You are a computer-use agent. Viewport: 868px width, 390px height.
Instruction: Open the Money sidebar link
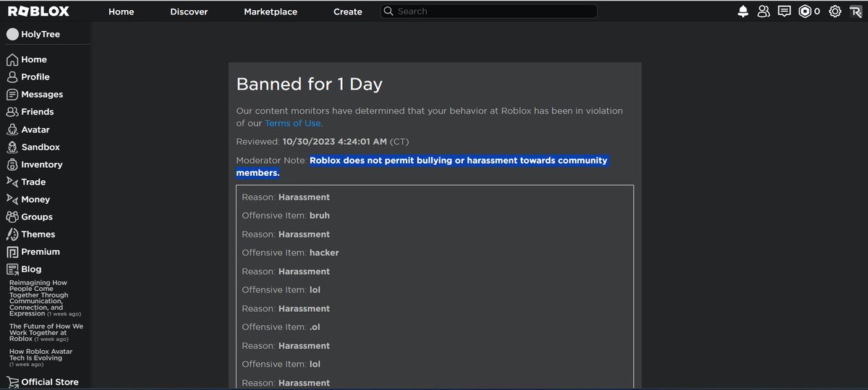point(35,199)
